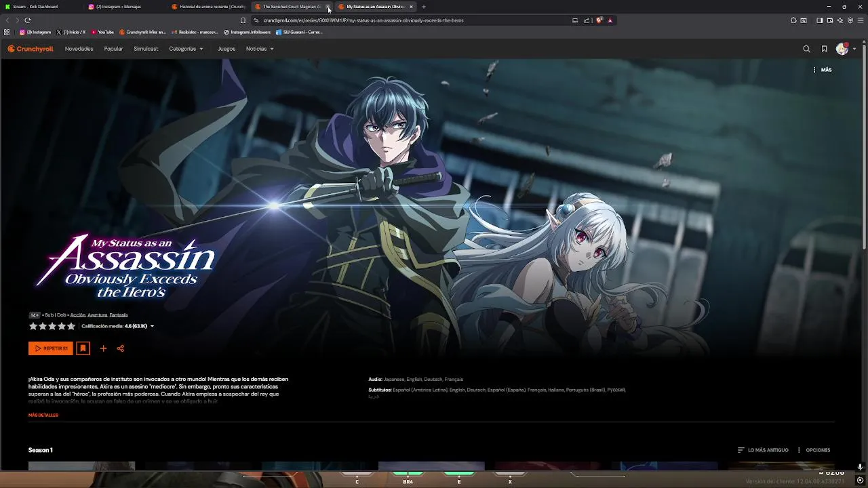This screenshot has height=488, width=868.
Task: Go to Popular
Action: 113,49
